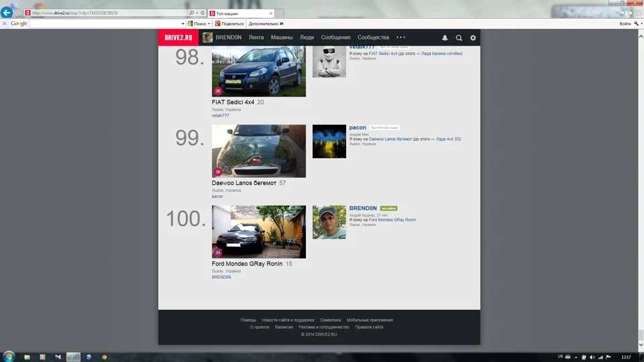
Task: Click Новости сайта и поддержка footer link
Action: click(288, 320)
